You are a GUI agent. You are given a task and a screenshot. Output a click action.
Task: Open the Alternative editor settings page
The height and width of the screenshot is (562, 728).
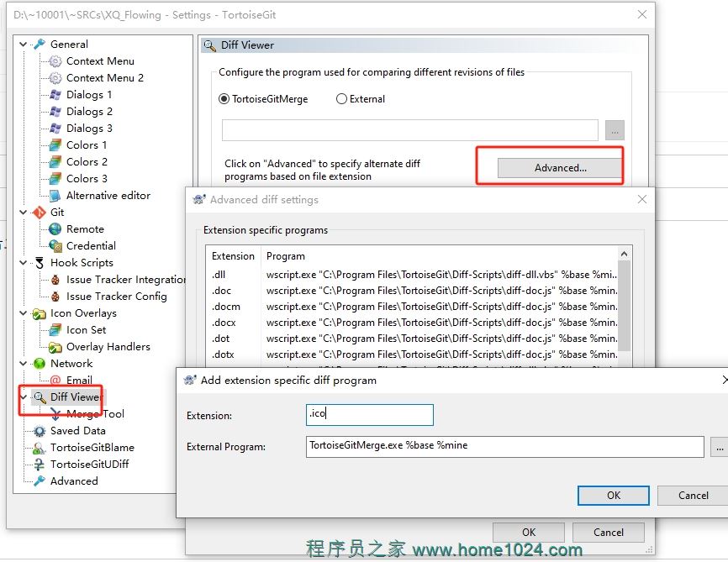pyautogui.click(x=108, y=196)
